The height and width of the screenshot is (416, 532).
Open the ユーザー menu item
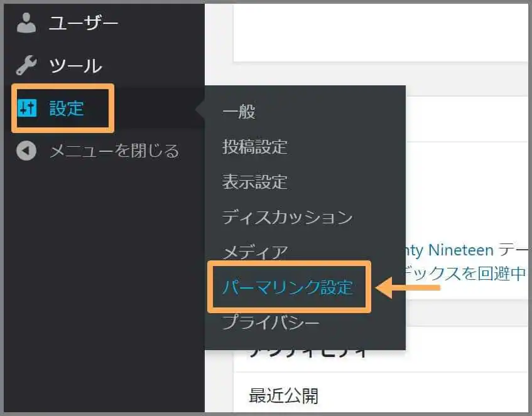click(x=84, y=24)
